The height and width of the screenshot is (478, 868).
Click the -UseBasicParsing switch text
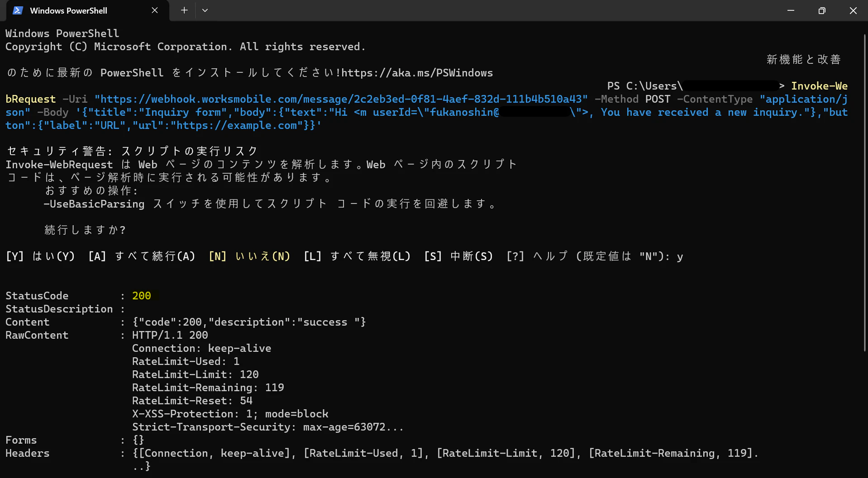point(94,204)
